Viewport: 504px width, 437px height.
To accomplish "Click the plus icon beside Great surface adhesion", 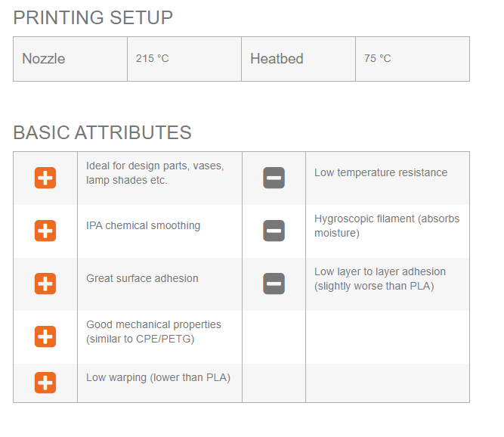I will point(45,284).
